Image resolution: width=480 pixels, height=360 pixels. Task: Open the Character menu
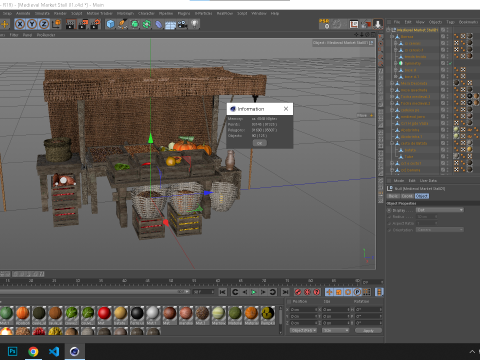click(146, 13)
